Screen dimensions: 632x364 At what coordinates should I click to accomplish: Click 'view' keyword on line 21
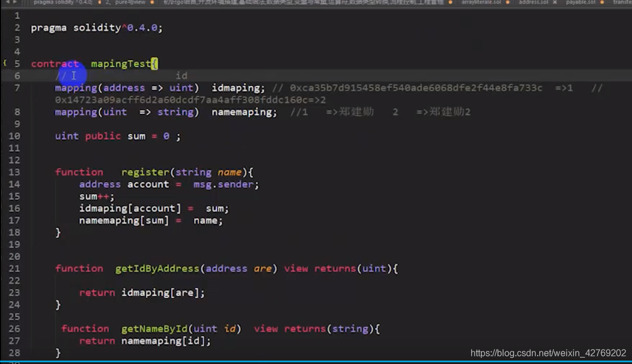click(x=296, y=268)
